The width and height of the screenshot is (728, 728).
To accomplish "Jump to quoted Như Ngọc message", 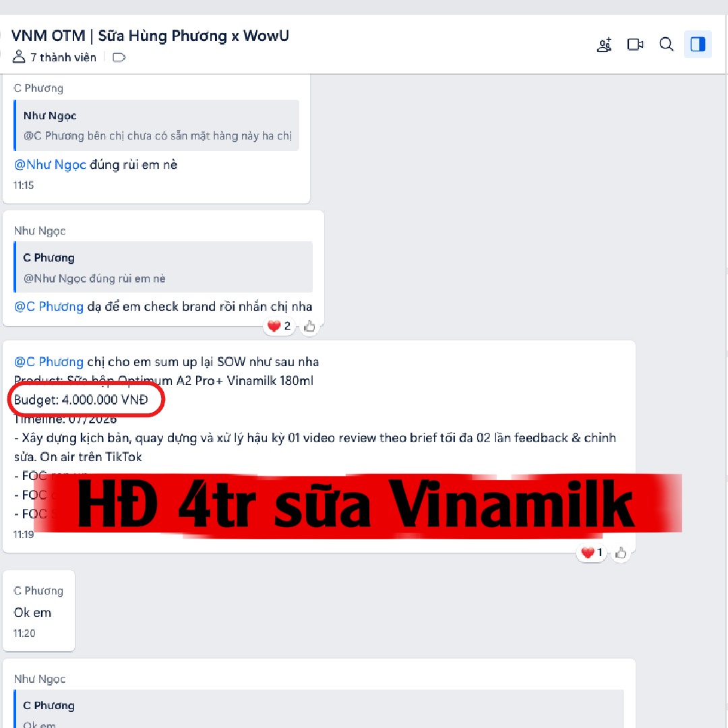I will click(157, 125).
